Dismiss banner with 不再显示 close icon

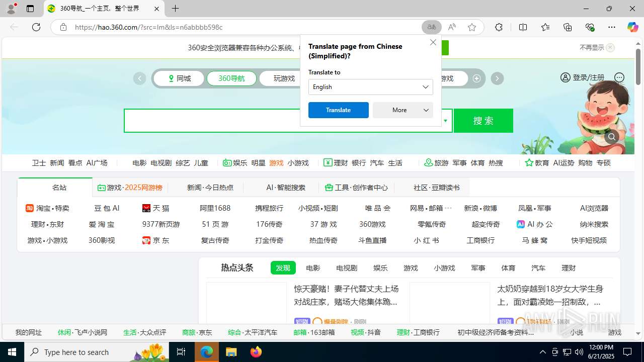610,48
